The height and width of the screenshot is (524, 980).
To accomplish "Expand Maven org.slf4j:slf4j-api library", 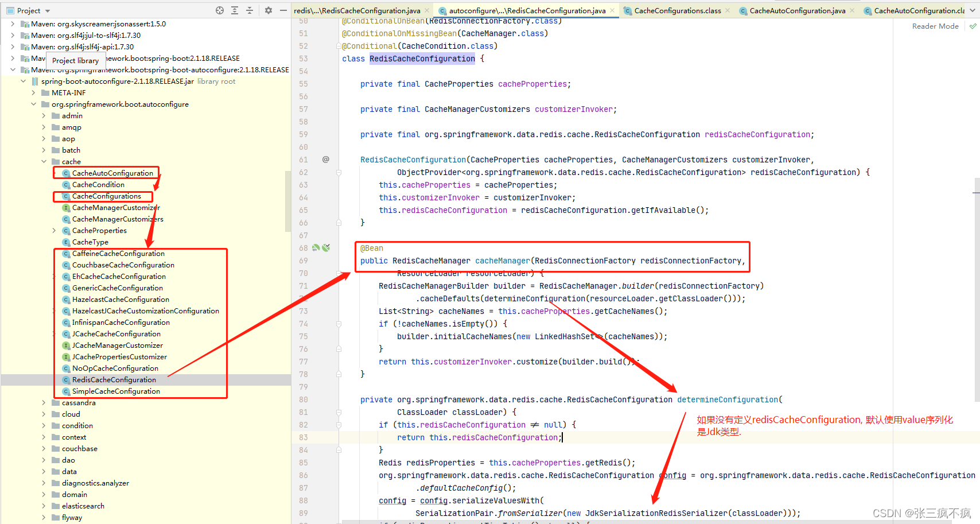I will pos(13,47).
